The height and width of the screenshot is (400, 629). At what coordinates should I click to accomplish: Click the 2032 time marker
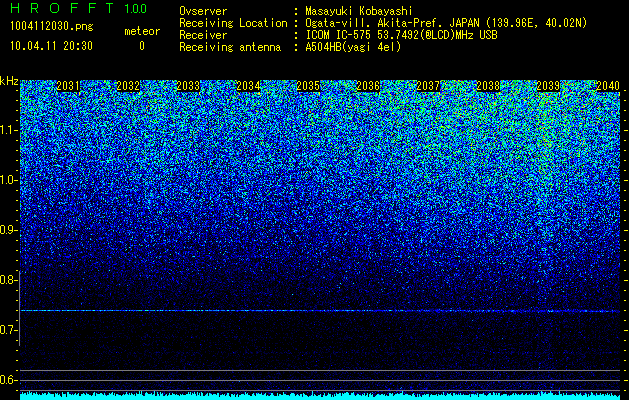point(128,86)
